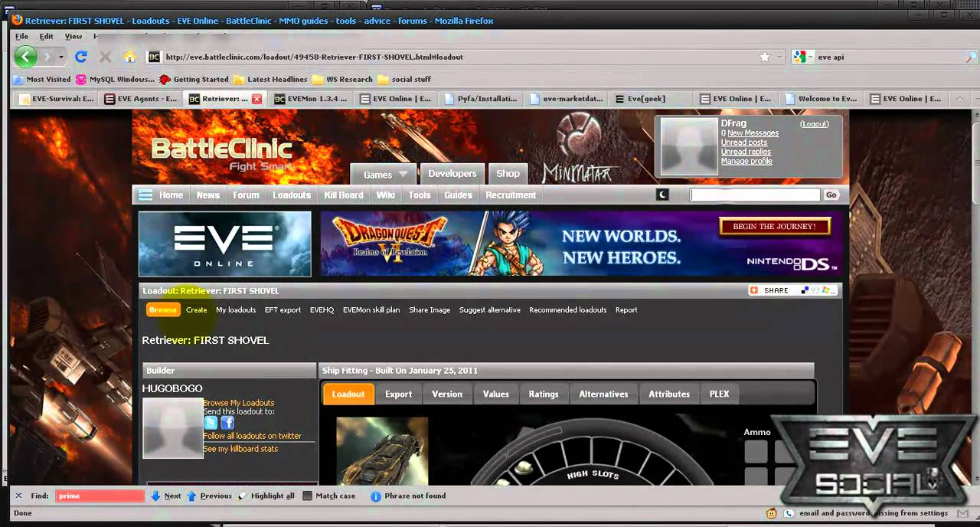Open the Wiki nav item
This screenshot has width=980, height=527.
(386, 195)
